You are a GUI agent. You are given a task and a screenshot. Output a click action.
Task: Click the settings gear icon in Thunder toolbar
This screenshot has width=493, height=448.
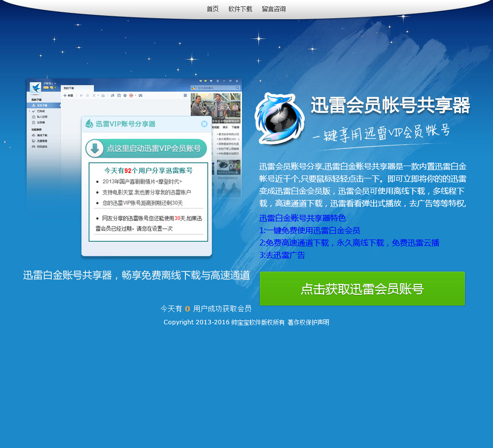(125, 96)
